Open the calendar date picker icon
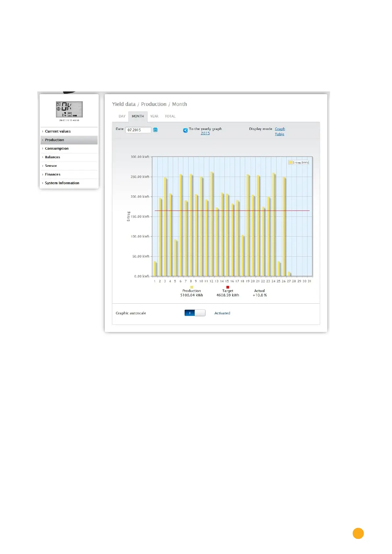Image resolution: width=392 pixels, height=554 pixels. point(155,130)
